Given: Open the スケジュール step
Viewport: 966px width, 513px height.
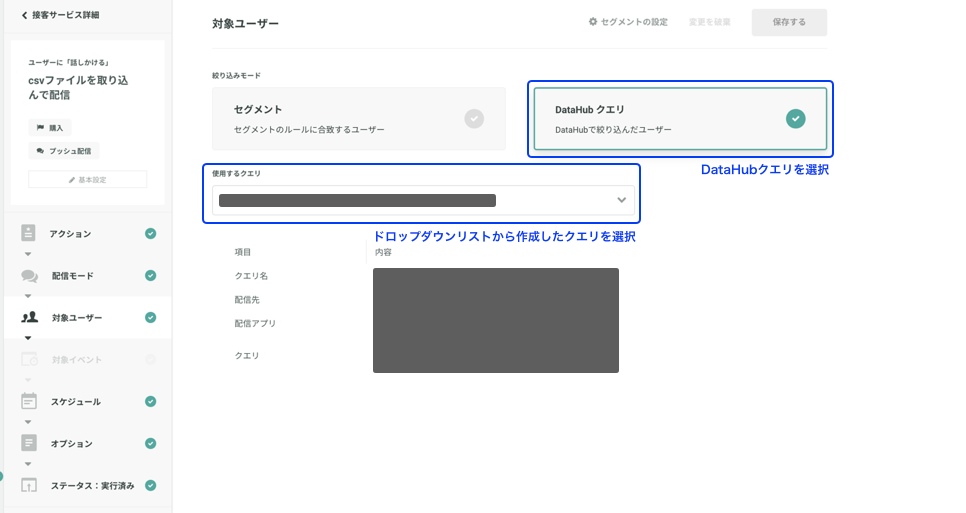Looking at the screenshot, I should coord(88,402).
